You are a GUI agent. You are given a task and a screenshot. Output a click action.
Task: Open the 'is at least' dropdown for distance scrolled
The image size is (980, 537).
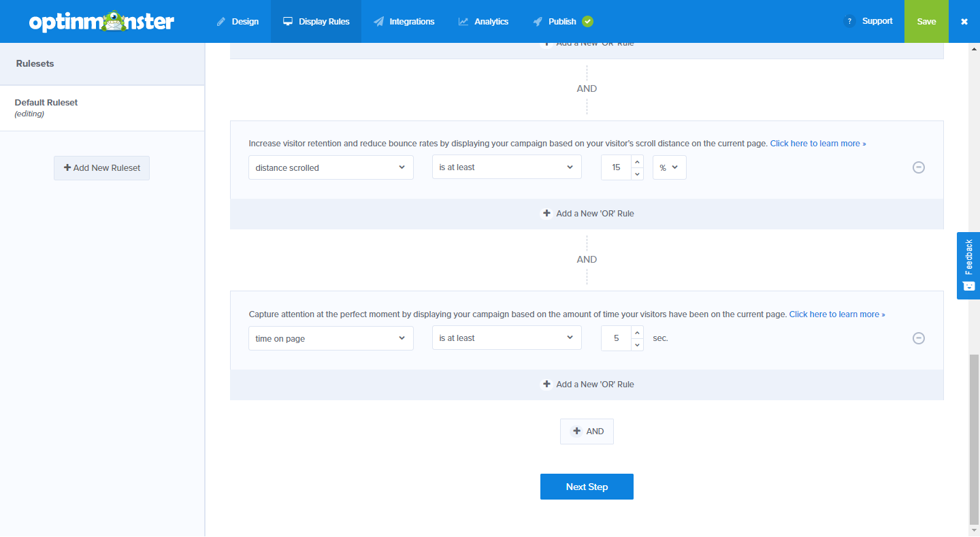point(506,167)
